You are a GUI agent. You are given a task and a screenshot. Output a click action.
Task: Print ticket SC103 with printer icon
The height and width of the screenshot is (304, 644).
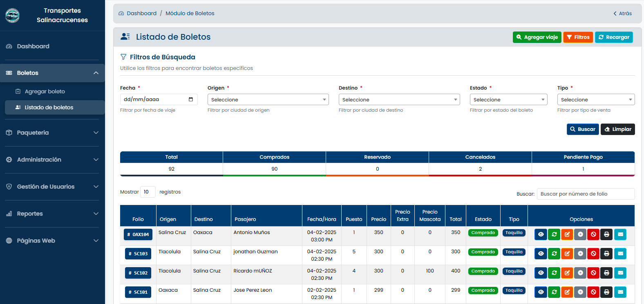[x=606, y=254]
